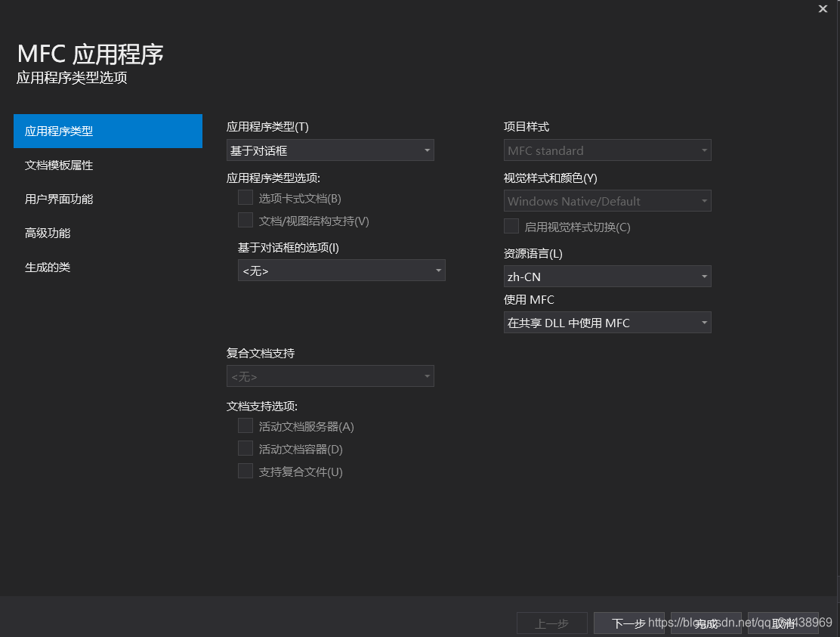Viewport: 840px width, 637px height.
Task: Click the 完成 button
Action: (706, 623)
